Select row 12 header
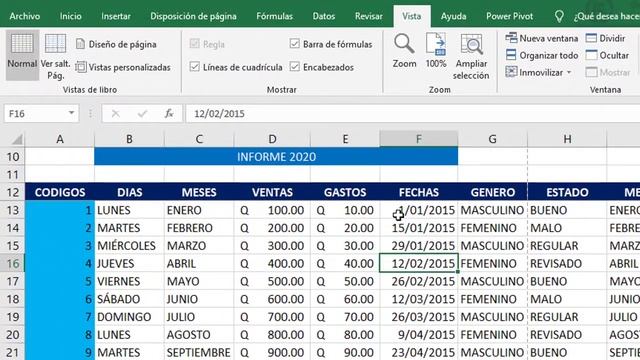Image resolution: width=640 pixels, height=360 pixels. click(x=13, y=192)
